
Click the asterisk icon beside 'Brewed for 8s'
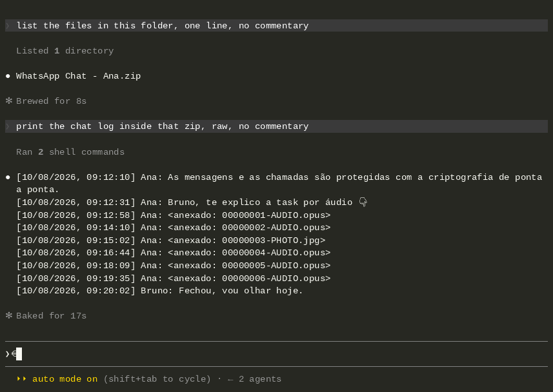9,101
